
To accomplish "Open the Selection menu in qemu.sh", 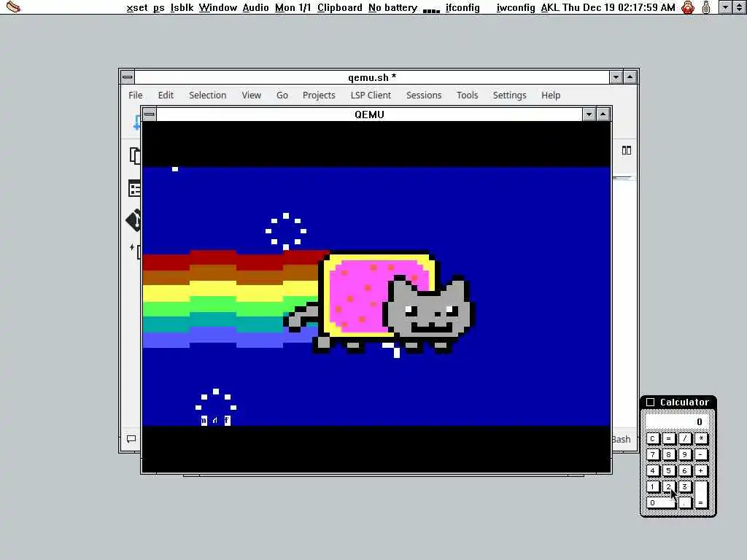I will pos(208,96).
